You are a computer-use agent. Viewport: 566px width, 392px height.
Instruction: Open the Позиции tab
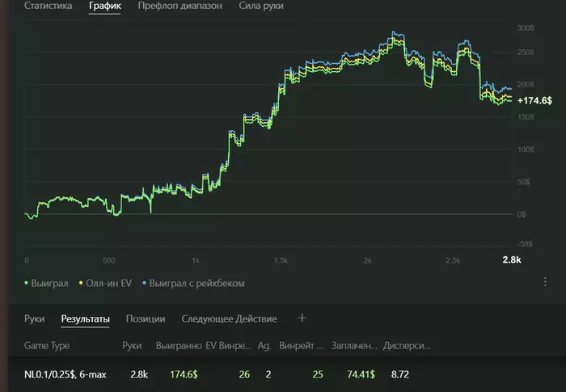point(146,318)
